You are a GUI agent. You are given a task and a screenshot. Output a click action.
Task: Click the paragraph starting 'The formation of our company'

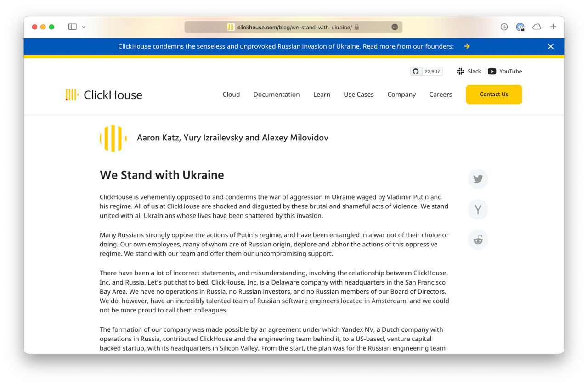[x=272, y=339]
